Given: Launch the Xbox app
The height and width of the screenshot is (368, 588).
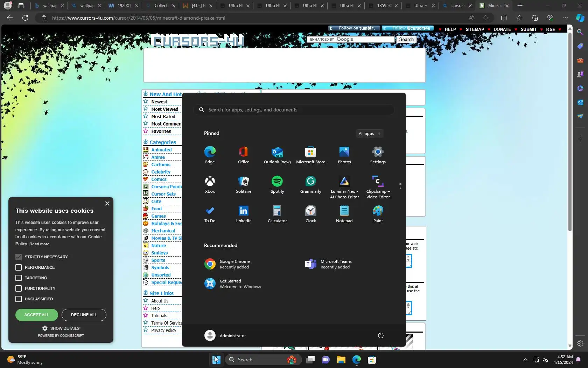Looking at the screenshot, I should pos(210,184).
